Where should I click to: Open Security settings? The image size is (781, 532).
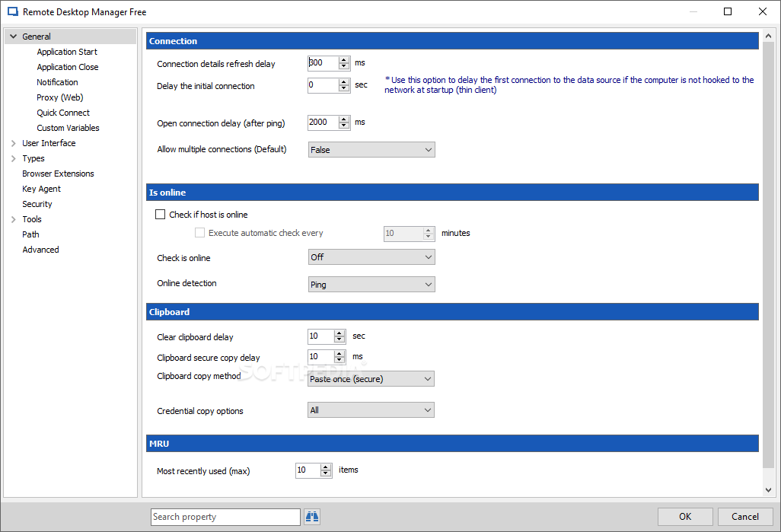[37, 204]
